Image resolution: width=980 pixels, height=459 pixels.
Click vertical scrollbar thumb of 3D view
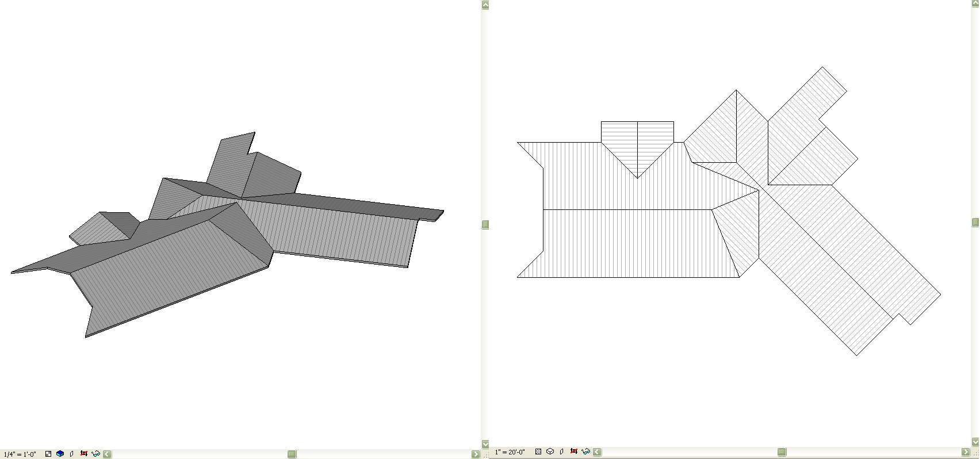coord(485,224)
